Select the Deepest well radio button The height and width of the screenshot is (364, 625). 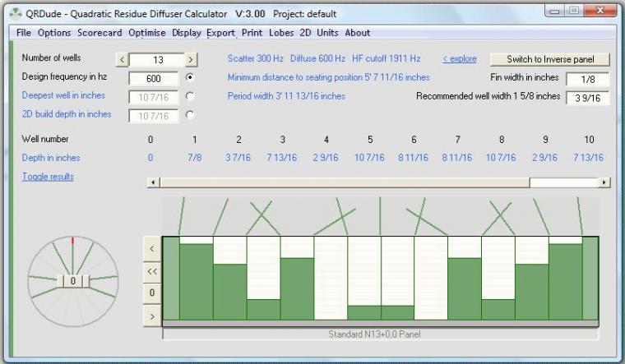(190, 96)
